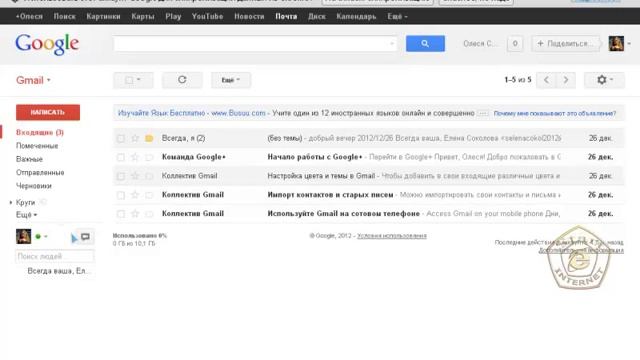Star the Команда Google+ message
Screen dimensions: 640x360
pyautogui.click(x=135, y=157)
